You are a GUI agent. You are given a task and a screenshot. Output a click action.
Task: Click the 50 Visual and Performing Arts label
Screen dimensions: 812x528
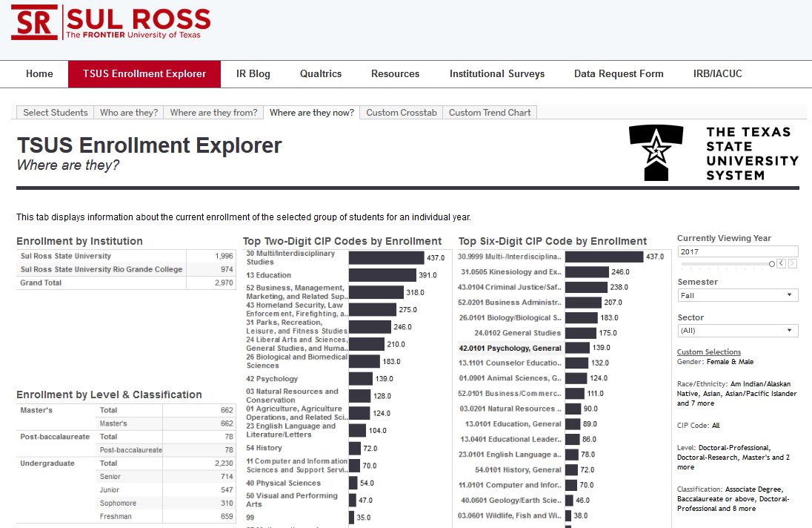click(292, 500)
